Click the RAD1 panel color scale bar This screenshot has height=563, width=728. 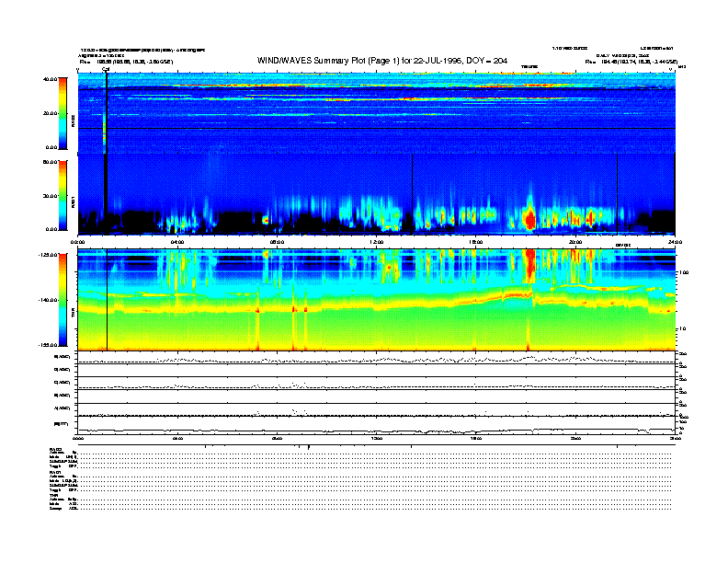coord(63,195)
